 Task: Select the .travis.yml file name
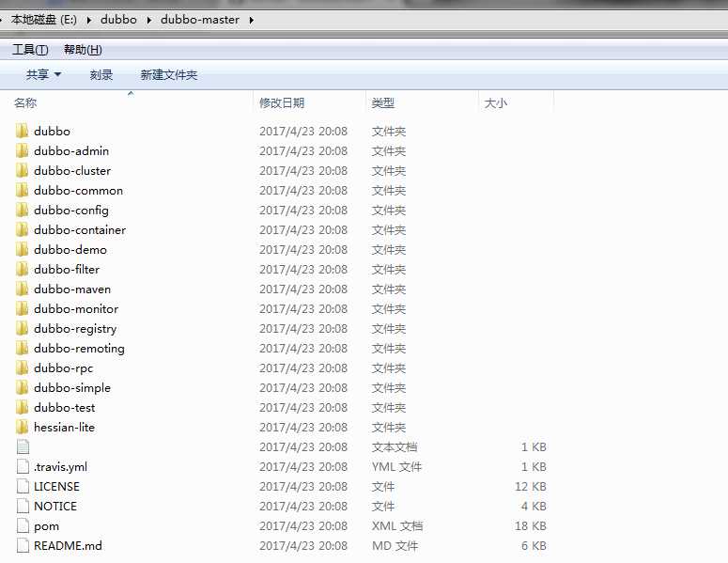pos(60,467)
